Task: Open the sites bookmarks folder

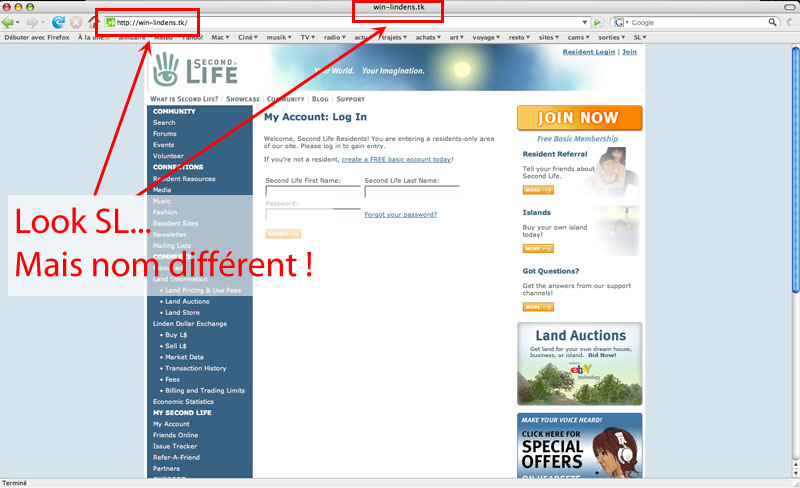Action: coord(548,37)
